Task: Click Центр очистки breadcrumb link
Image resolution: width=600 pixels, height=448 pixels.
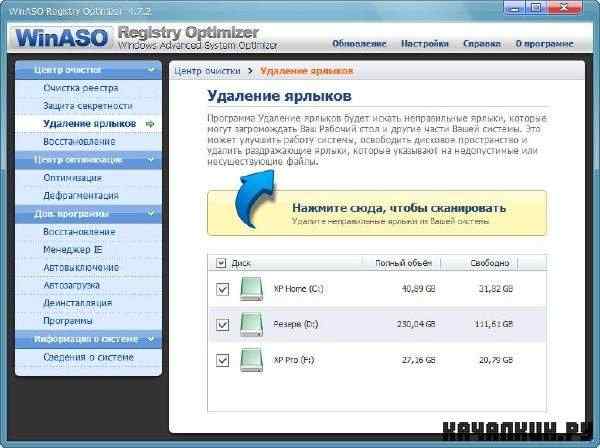Action: coord(207,71)
